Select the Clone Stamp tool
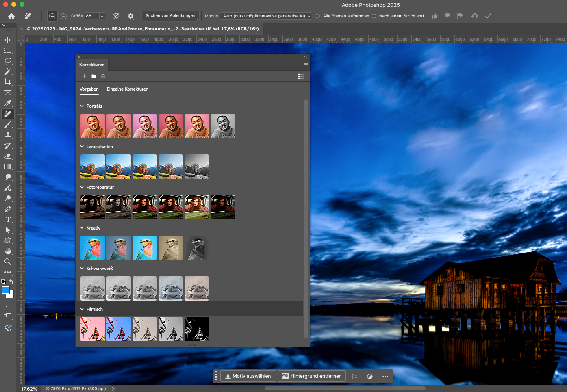 pos(8,135)
